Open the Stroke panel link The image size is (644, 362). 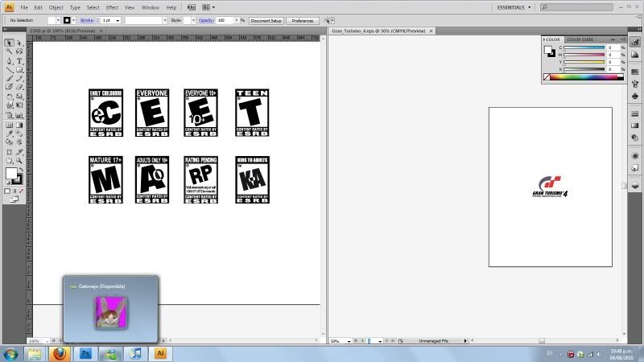[x=87, y=20]
